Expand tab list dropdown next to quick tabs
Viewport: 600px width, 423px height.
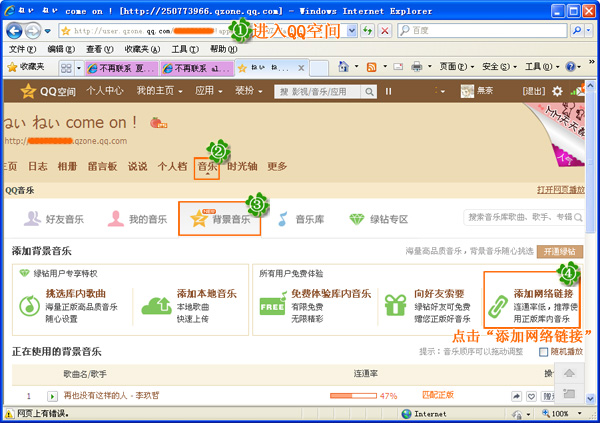[79, 68]
